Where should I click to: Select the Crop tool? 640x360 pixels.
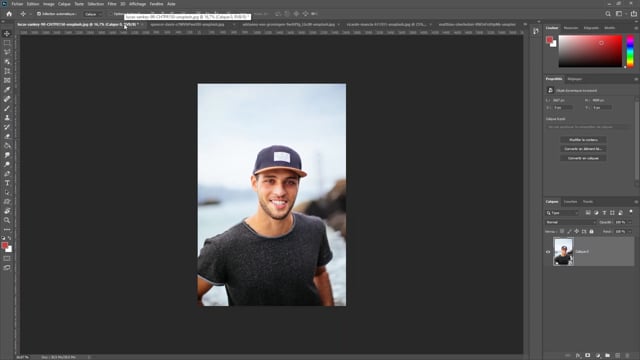(x=7, y=71)
